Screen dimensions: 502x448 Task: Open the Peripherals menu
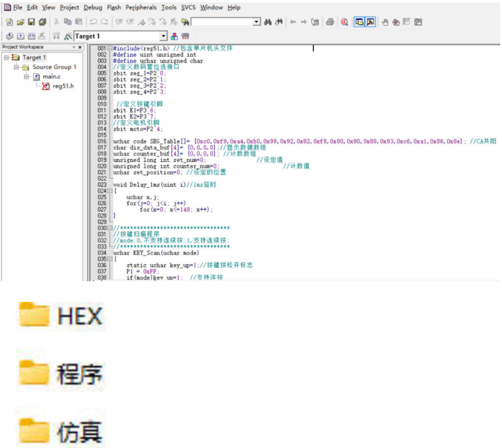pos(141,7)
